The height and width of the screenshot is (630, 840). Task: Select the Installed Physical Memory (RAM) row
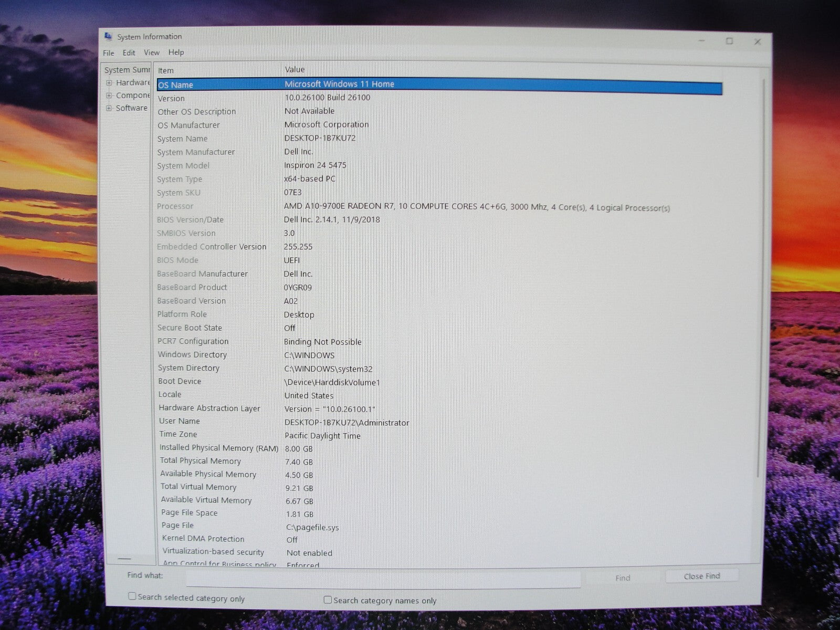[439, 448]
